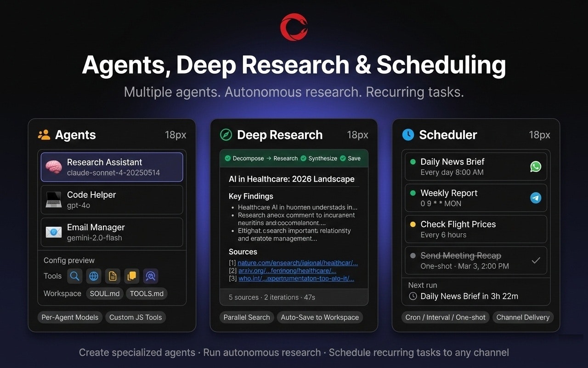Select the yellow document tool icon

coord(113,276)
